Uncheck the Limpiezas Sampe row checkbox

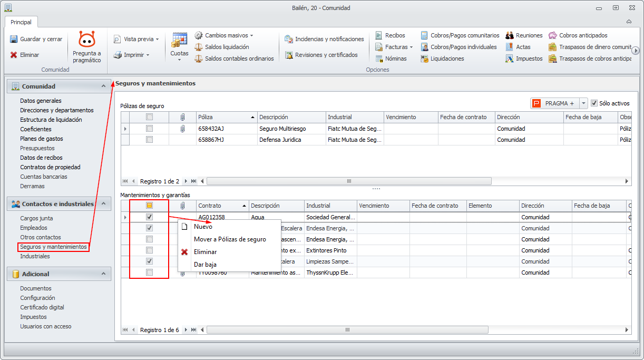tap(149, 261)
